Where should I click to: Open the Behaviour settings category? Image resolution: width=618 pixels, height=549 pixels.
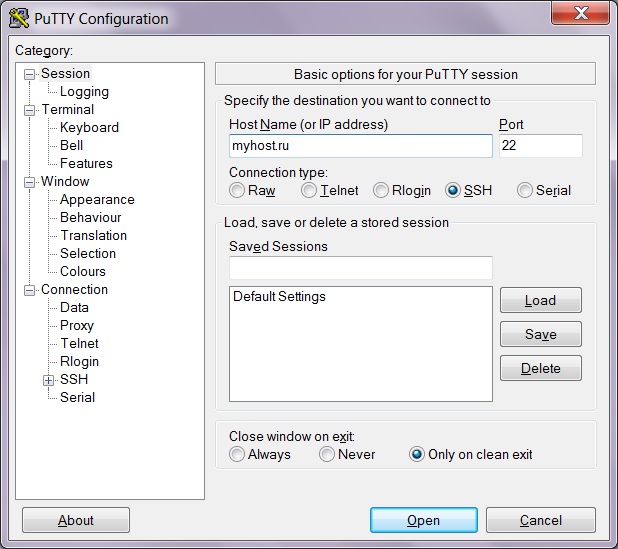click(90, 217)
